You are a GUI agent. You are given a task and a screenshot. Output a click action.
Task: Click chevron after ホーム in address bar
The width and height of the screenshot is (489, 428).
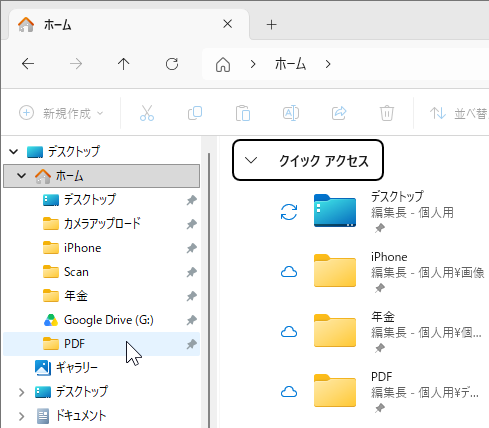coord(328,64)
